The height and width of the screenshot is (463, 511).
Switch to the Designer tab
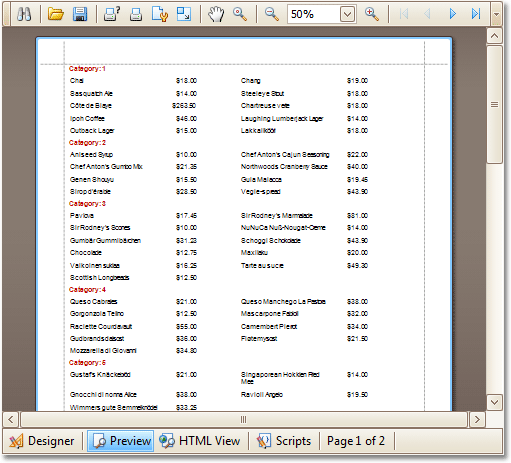[x=42, y=441]
